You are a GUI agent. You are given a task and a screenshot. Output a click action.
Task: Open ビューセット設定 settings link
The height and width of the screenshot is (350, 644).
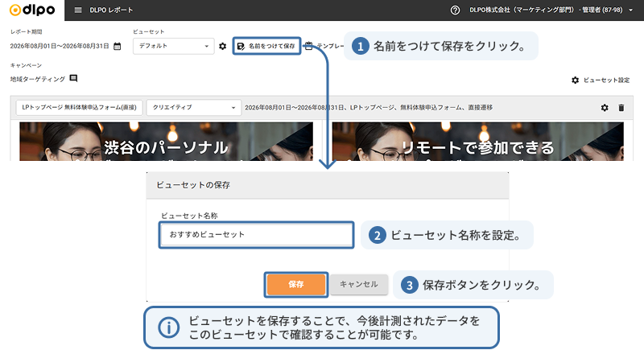(601, 80)
